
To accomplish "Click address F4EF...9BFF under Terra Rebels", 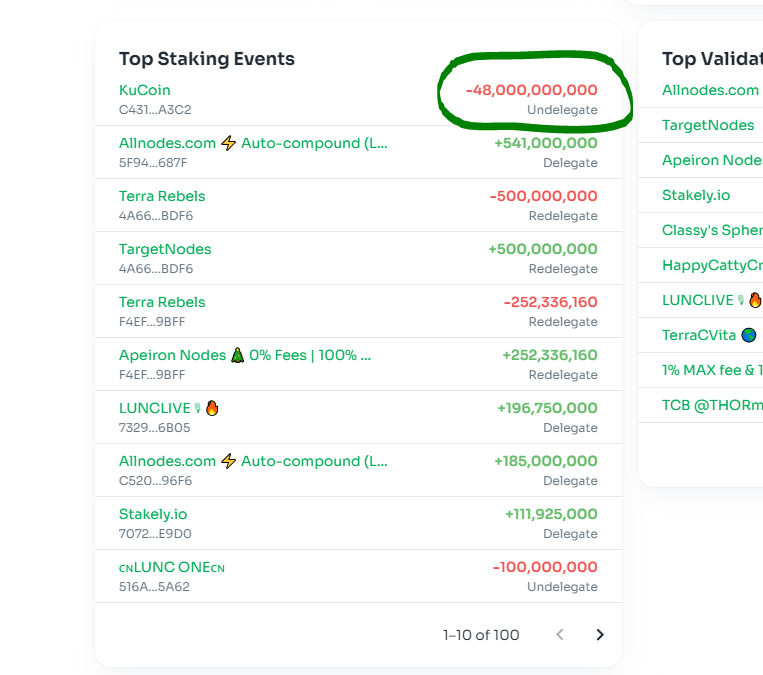I will point(152,322).
